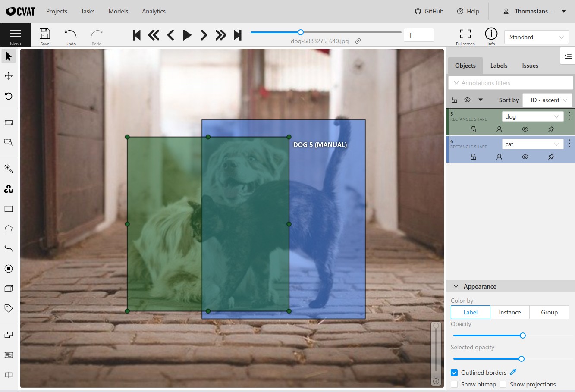Open the dog label dropdown
Screen dimensions: 575x392
tap(532, 116)
